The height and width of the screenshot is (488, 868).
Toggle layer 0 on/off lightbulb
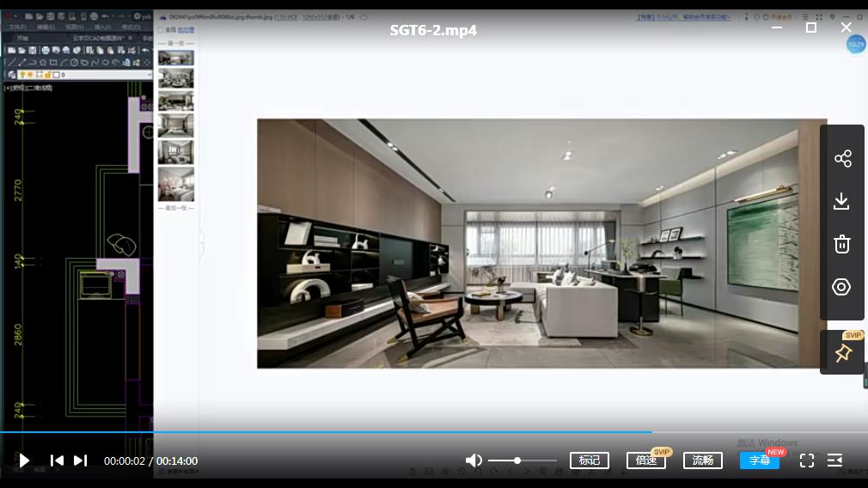click(22, 75)
